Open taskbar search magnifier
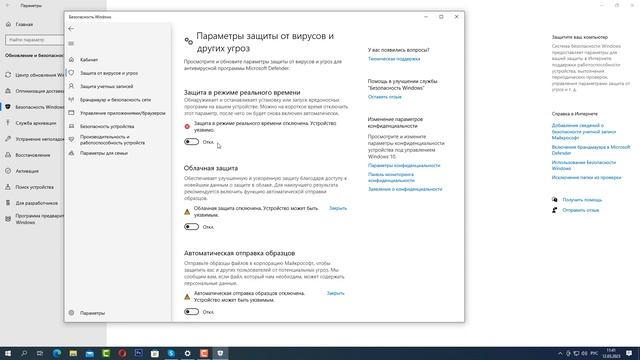The image size is (640, 360). coord(24,353)
